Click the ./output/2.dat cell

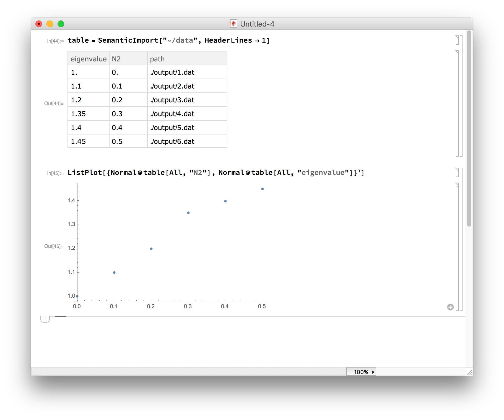coord(187,86)
